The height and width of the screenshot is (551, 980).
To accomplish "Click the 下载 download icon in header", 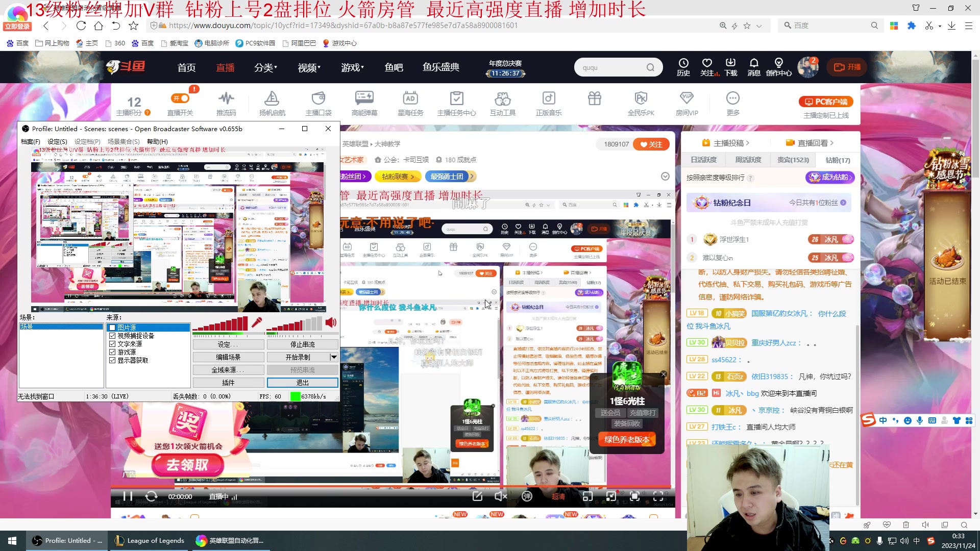I will pos(731,67).
